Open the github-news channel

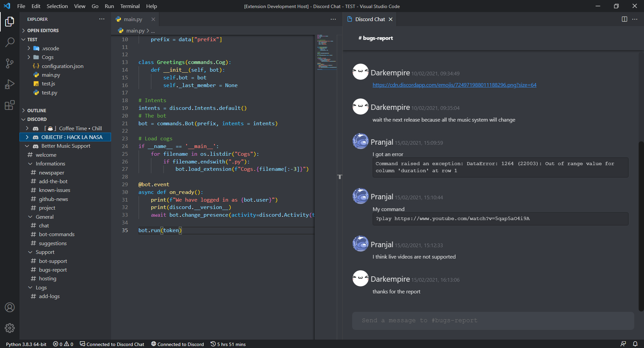coord(53,199)
